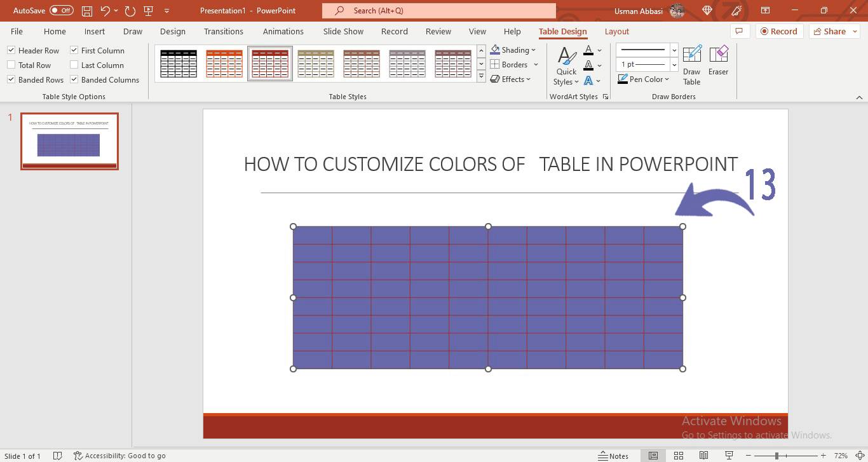The width and height of the screenshot is (868, 462).
Task: Select the Draw Table tool
Action: (692, 65)
